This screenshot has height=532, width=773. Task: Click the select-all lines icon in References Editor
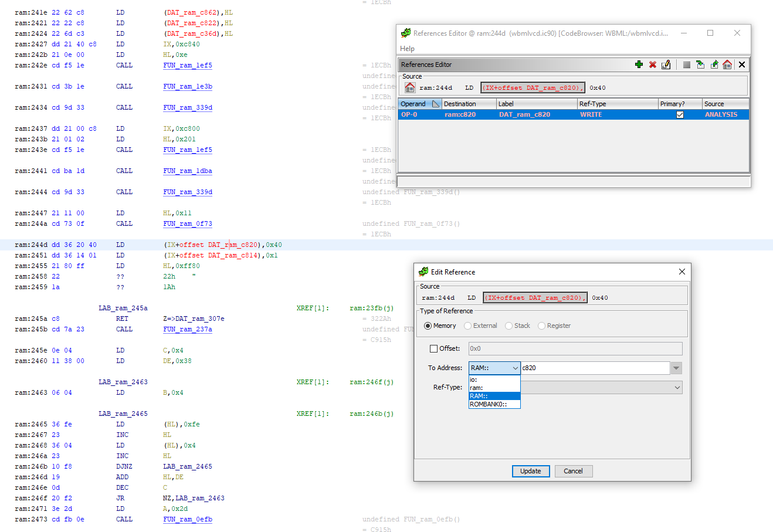pyautogui.click(x=686, y=65)
